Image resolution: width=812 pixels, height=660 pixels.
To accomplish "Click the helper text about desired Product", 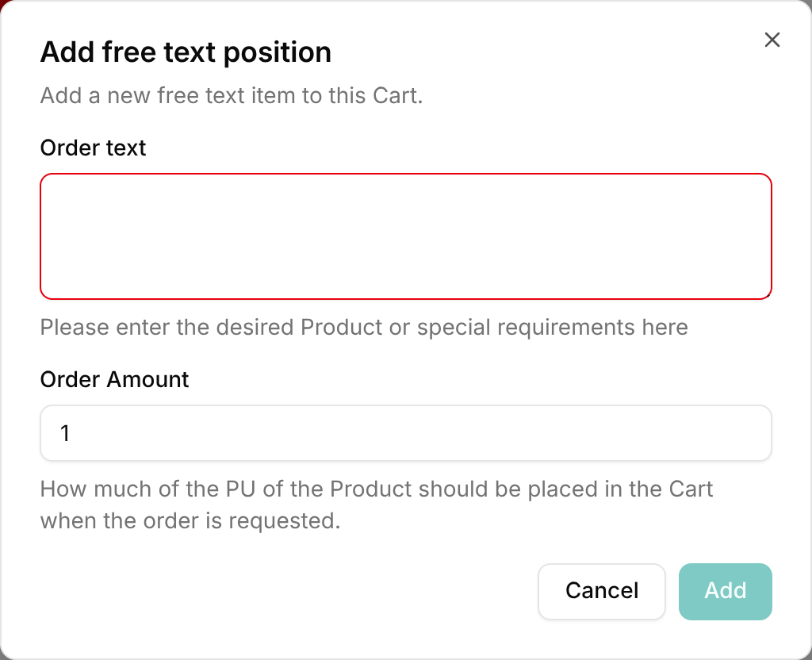I will click(364, 327).
